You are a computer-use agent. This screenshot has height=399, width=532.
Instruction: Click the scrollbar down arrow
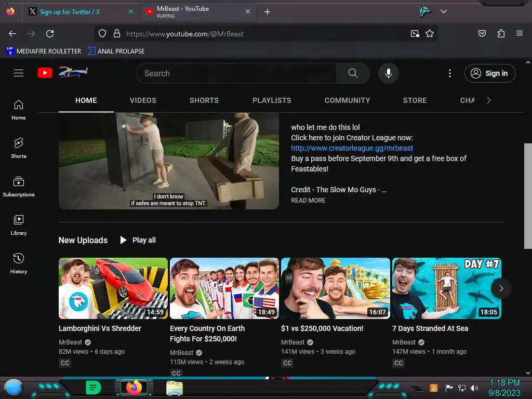tap(528, 373)
